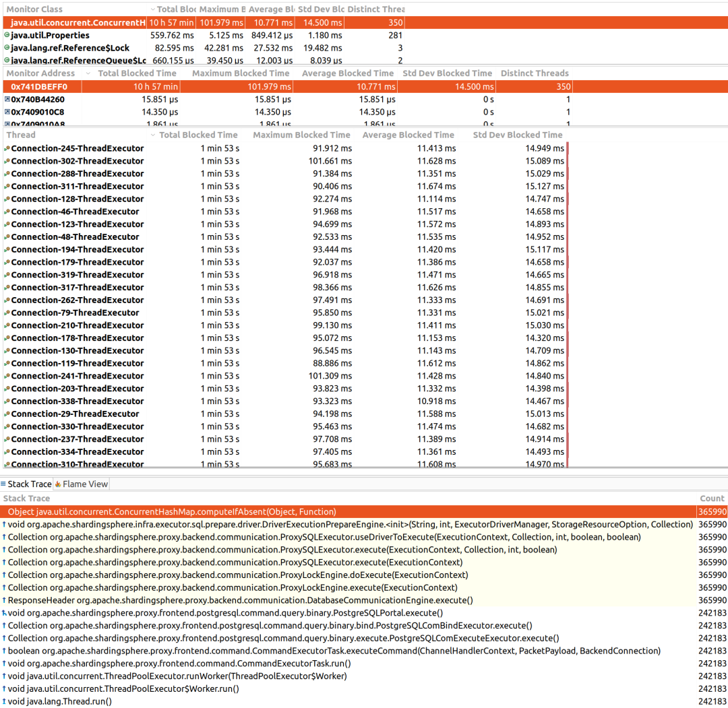
Task: Sort threads by Maximum Blocked Time header
Action: point(301,135)
